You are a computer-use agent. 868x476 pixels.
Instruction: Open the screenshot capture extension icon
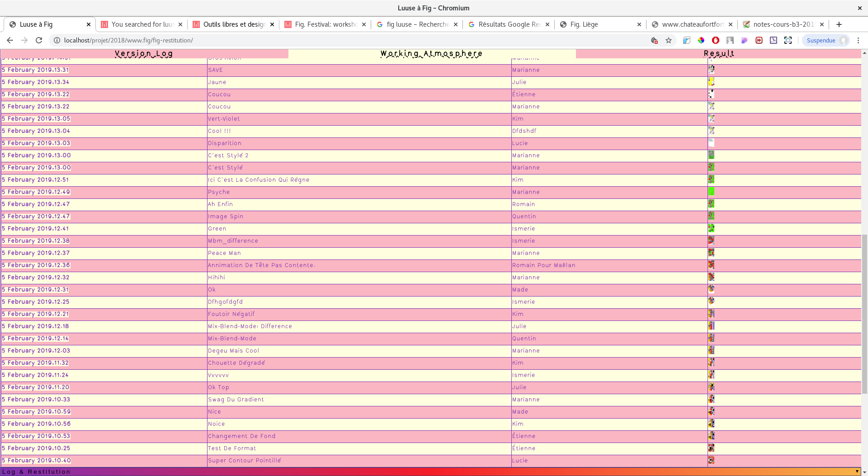pos(788,41)
